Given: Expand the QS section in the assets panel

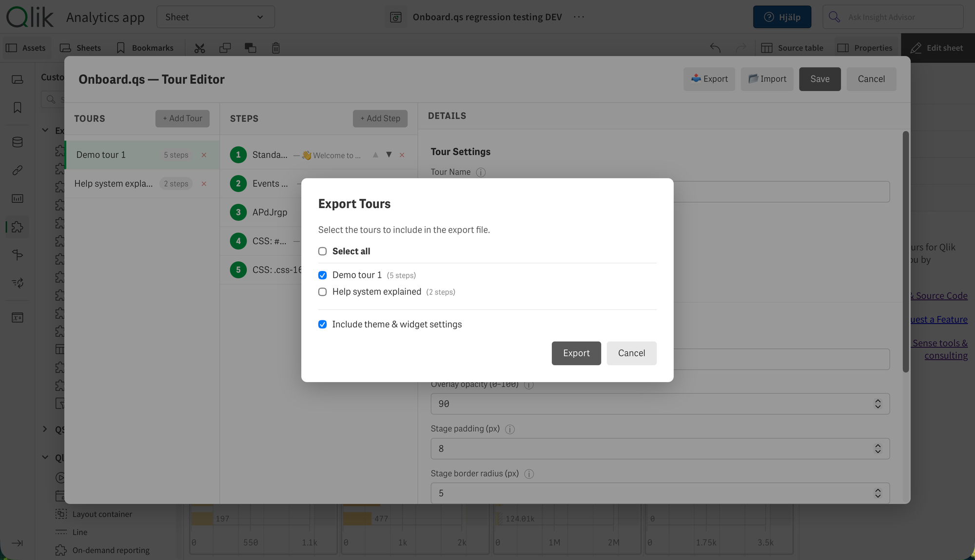Looking at the screenshot, I should pyautogui.click(x=45, y=429).
